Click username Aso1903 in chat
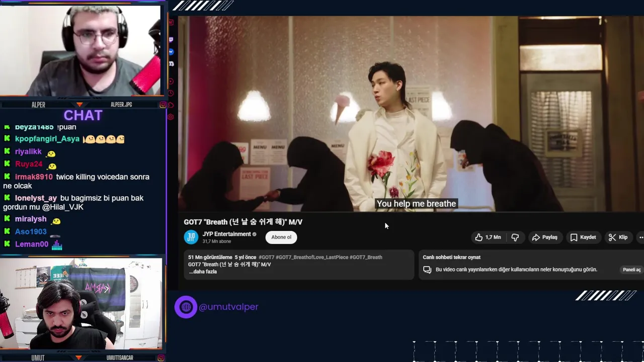The width and height of the screenshot is (644, 362). point(31,231)
